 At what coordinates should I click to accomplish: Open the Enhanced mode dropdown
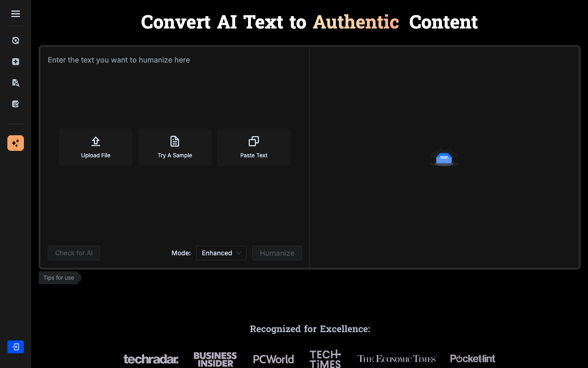[x=221, y=253]
